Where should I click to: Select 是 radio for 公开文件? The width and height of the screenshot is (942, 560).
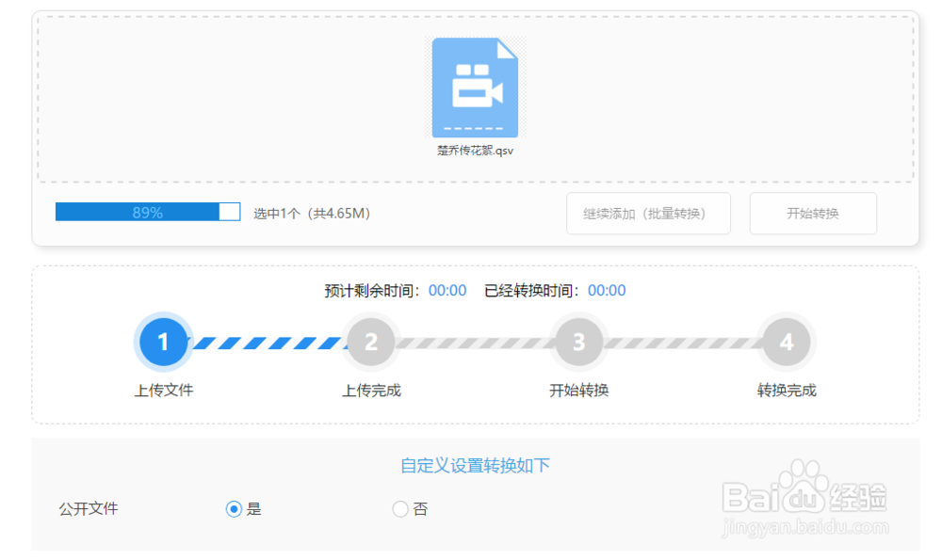pos(234,509)
